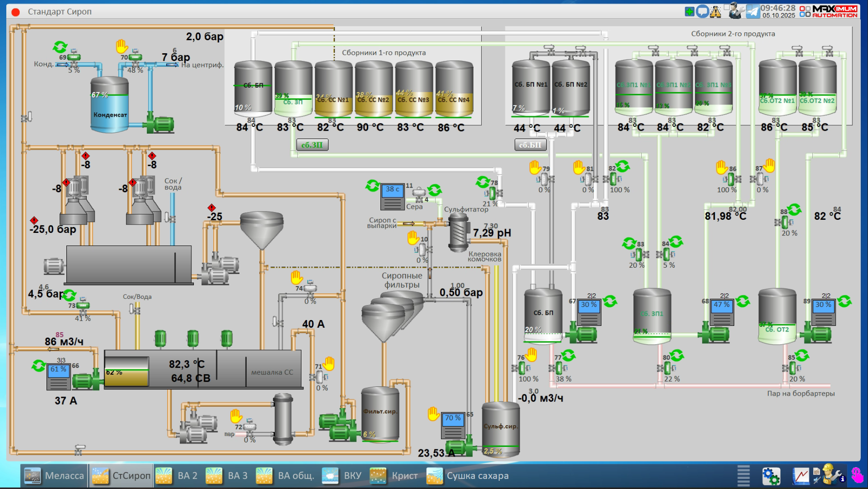The height and width of the screenshot is (489, 868).
Task: Click the Сульфитатор vessel
Action: (x=458, y=232)
